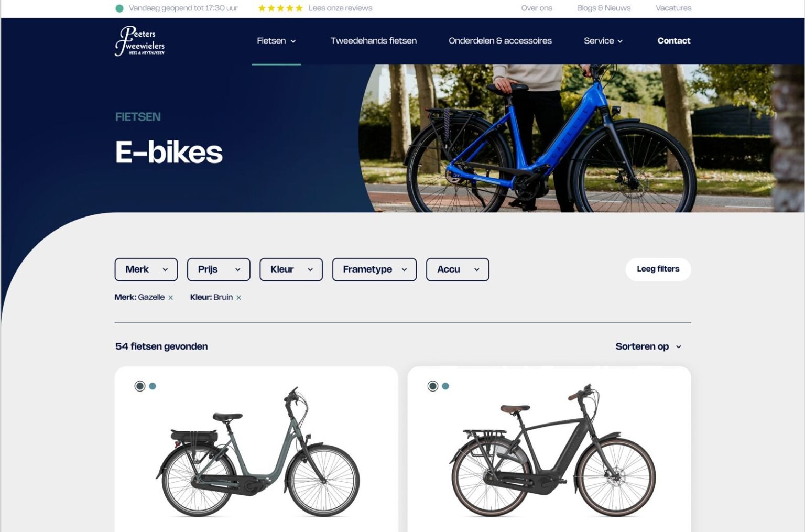This screenshot has width=805, height=532.
Task: Open the Frametype filter dropdown
Action: tap(374, 269)
